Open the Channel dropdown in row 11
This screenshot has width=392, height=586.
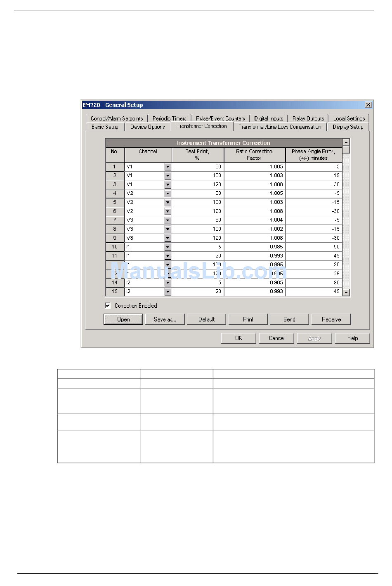tap(168, 256)
